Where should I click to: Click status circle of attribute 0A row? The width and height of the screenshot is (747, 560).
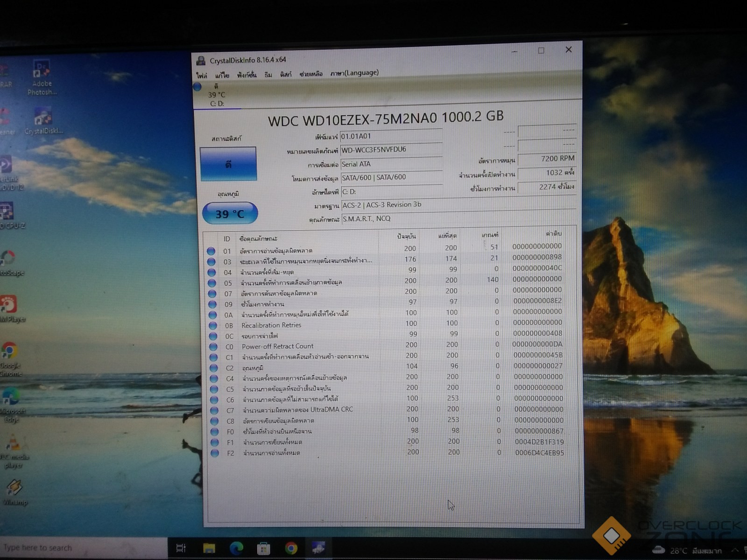point(212,315)
